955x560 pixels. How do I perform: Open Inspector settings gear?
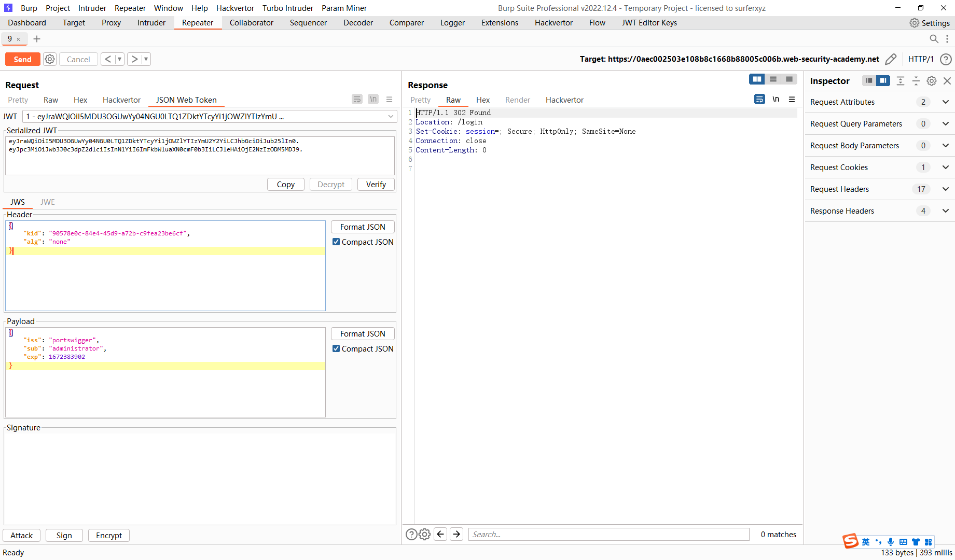[x=932, y=81]
